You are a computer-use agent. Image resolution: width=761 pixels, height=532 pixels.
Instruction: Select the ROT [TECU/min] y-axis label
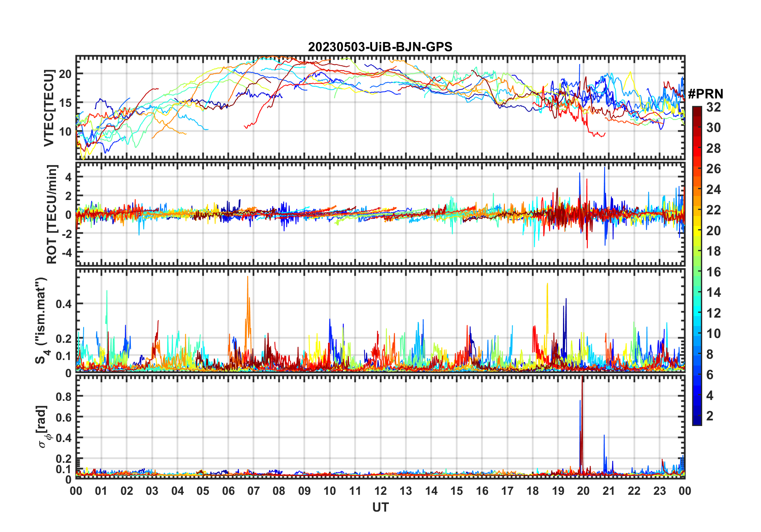tap(52, 214)
